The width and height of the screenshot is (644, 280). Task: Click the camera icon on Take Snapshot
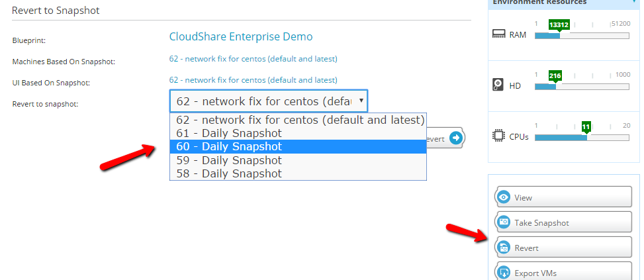503,222
